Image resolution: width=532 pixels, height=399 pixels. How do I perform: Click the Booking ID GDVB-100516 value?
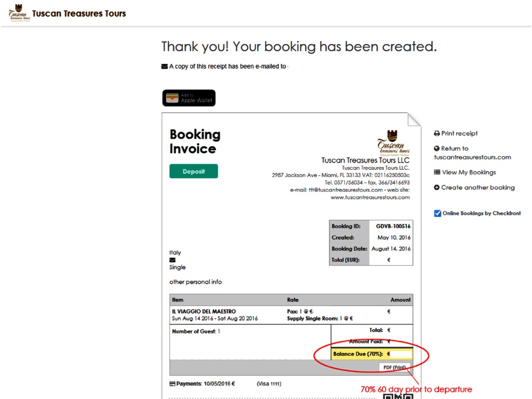pos(393,227)
